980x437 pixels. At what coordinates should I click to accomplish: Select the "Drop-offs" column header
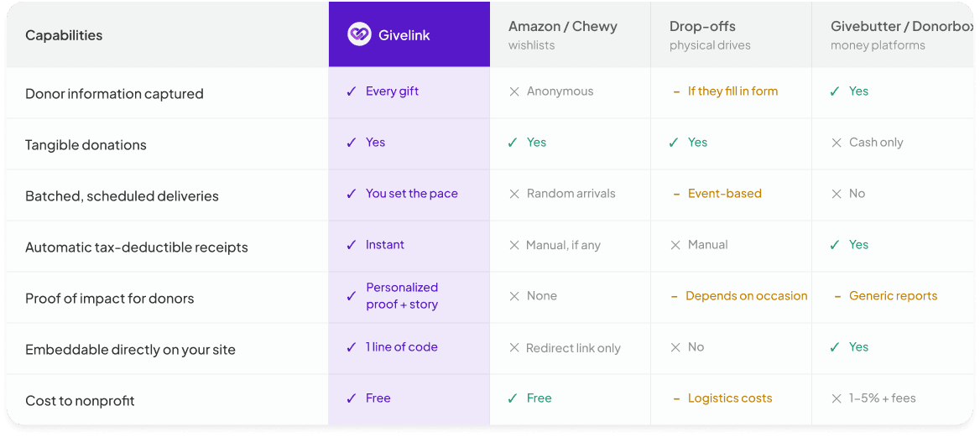tap(710, 35)
